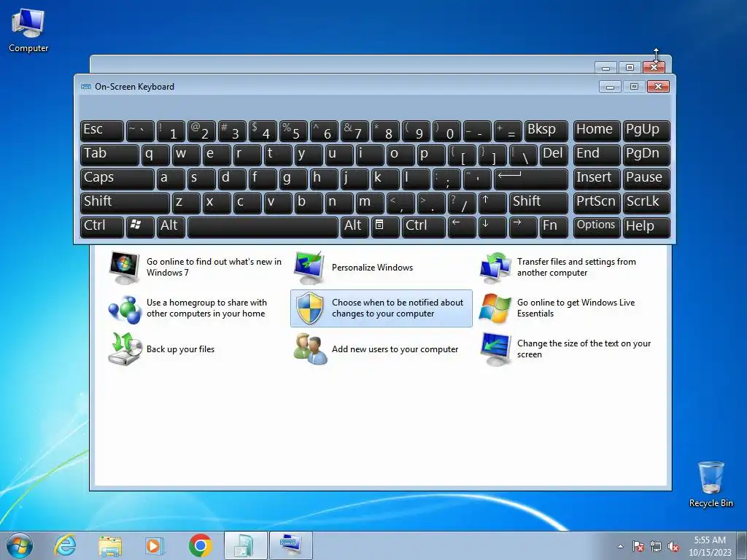Click the Enter key on keyboard

click(531, 179)
